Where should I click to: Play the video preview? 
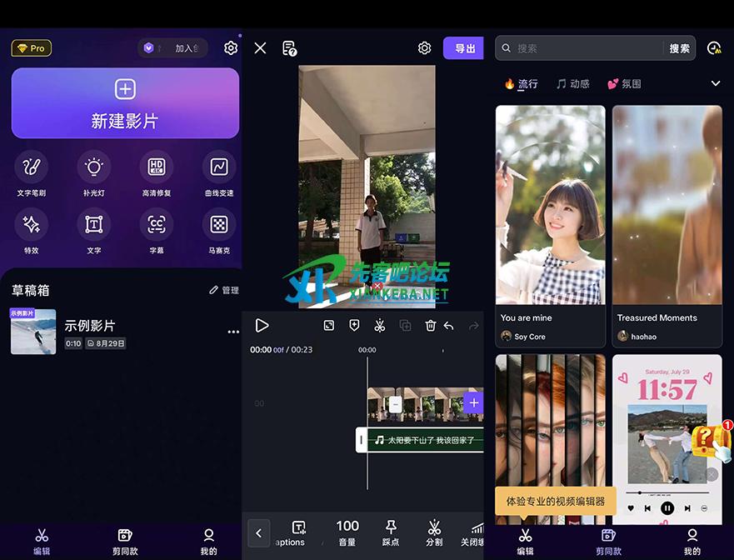[x=262, y=326]
